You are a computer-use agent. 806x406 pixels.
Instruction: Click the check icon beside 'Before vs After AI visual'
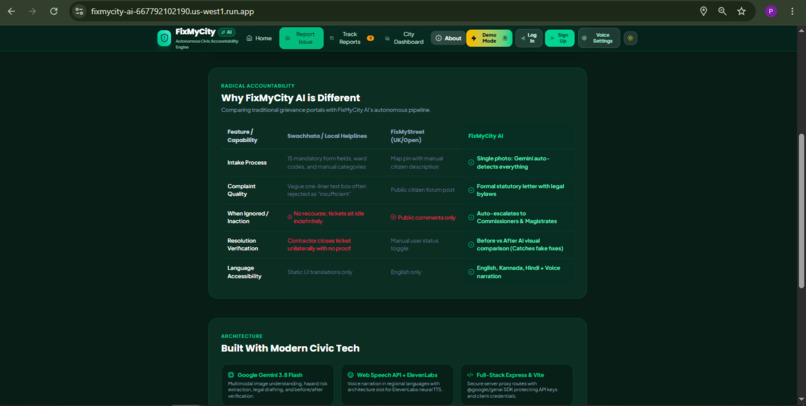(x=471, y=245)
